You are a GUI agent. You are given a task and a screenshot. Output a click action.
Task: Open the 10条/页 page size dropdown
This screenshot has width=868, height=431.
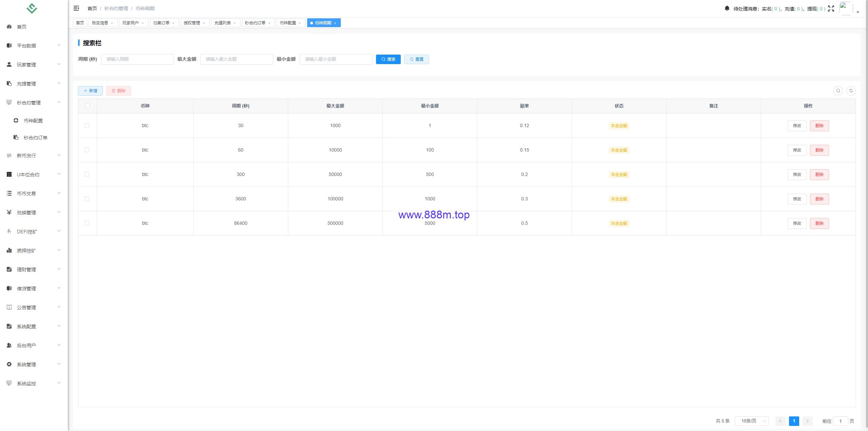click(751, 421)
